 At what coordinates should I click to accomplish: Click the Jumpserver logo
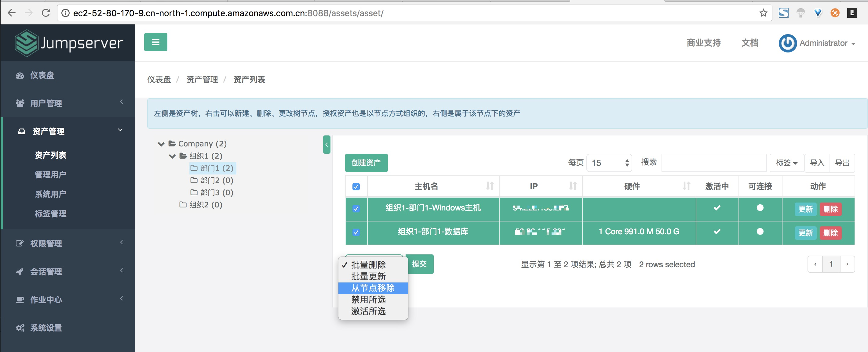pyautogui.click(x=69, y=43)
